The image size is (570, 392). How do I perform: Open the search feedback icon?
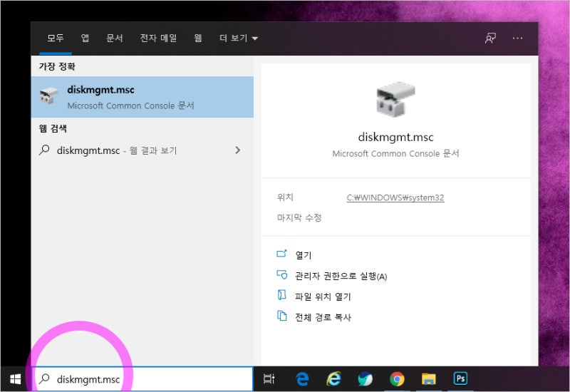click(490, 38)
